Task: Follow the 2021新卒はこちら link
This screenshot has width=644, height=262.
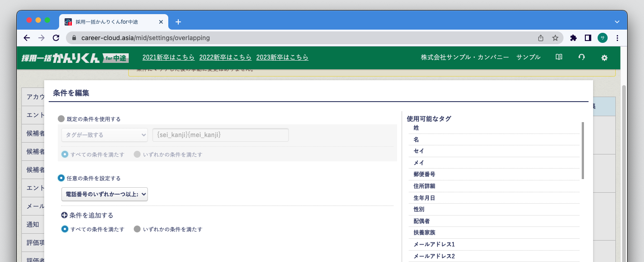Action: tap(168, 57)
